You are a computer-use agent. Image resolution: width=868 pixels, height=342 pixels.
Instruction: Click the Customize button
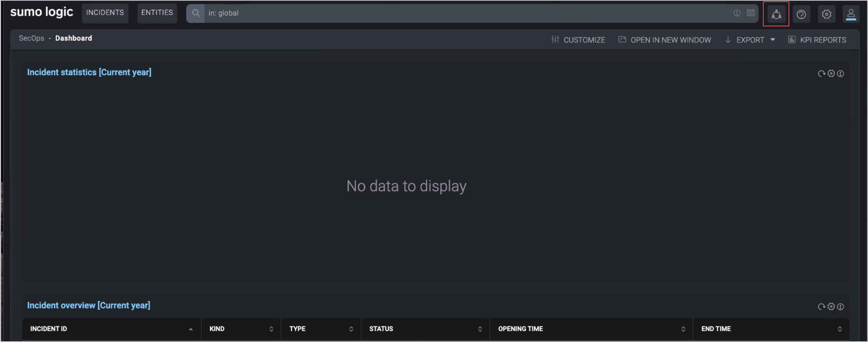[578, 40]
